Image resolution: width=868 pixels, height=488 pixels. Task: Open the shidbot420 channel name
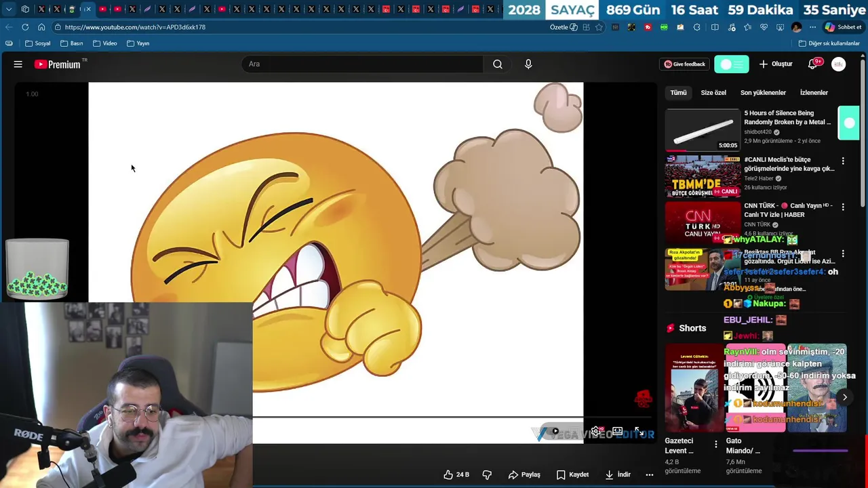(758, 132)
